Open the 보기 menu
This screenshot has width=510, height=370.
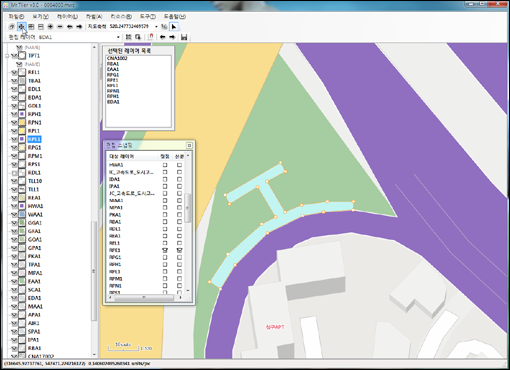40,16
